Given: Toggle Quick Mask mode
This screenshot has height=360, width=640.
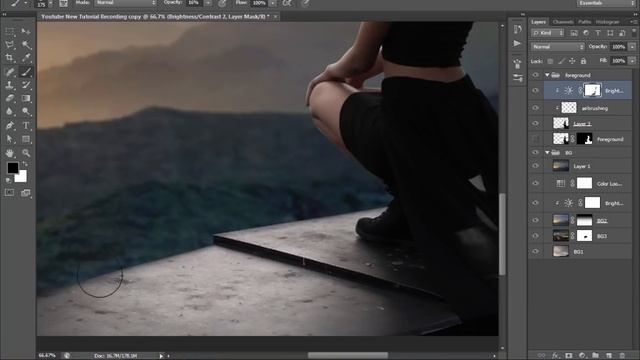Looking at the screenshot, I should (x=9, y=193).
